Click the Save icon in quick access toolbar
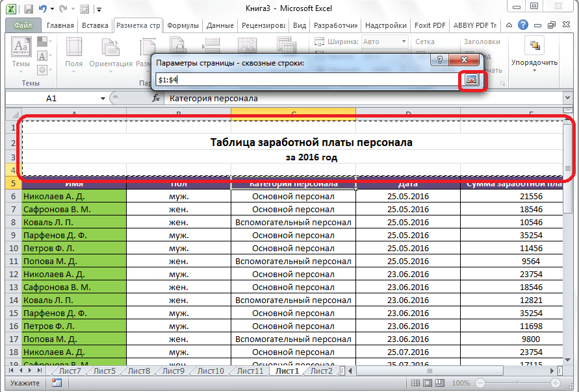 tap(28, 9)
